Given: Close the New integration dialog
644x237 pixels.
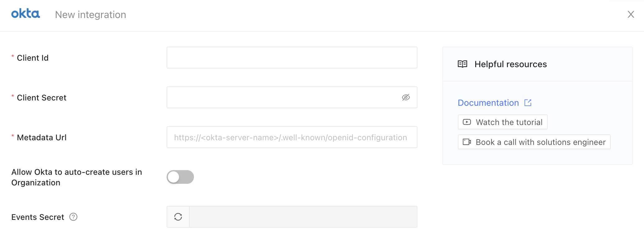Looking at the screenshot, I should 631,14.
